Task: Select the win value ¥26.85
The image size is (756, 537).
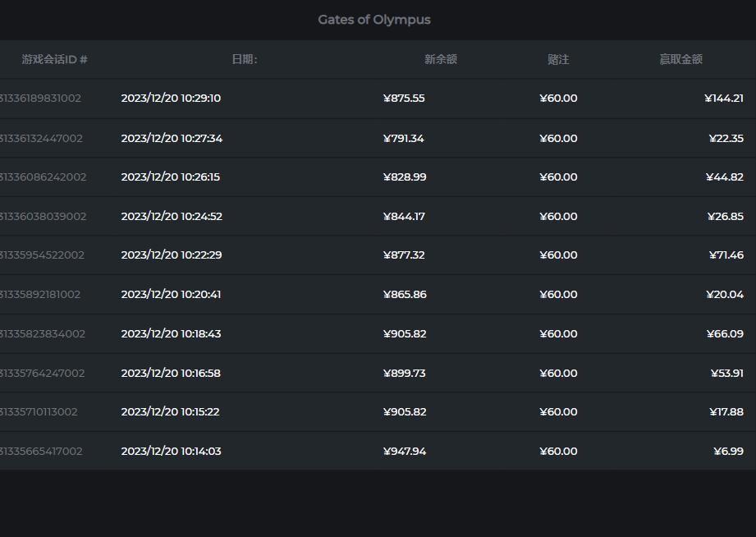Action: coord(726,217)
